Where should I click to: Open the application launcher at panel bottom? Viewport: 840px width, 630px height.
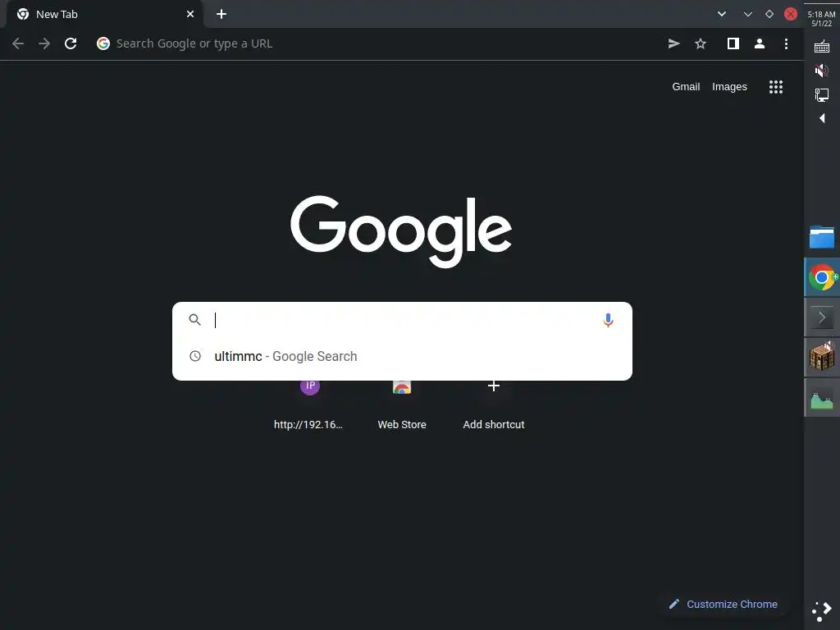pyautogui.click(x=822, y=611)
